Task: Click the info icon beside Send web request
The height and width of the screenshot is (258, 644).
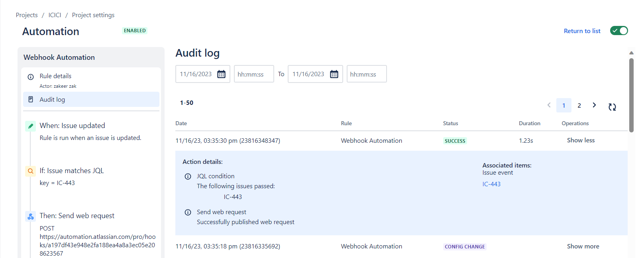Action: pos(188,212)
